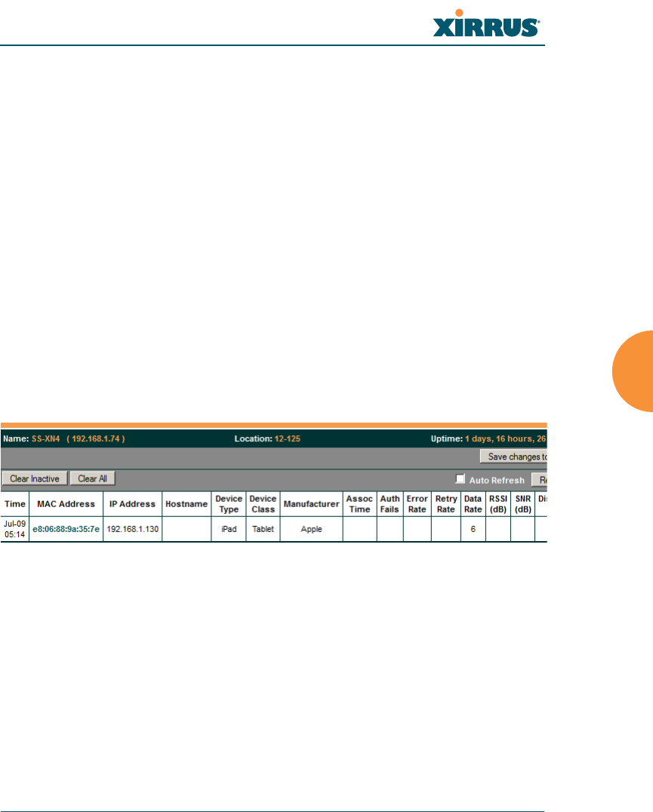Click the array IP 192.168.1.74
The image size is (653, 812).
pyautogui.click(x=96, y=438)
